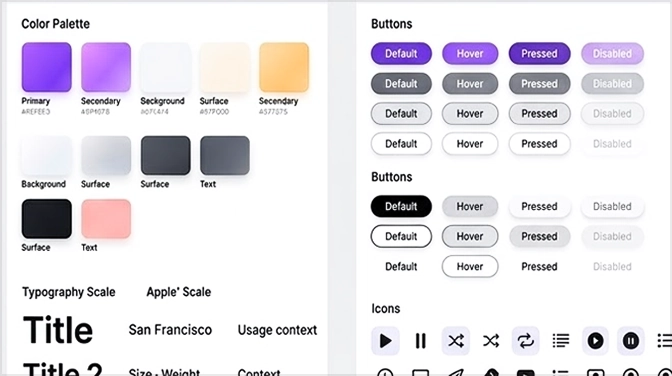This screenshot has height=376, width=672.
Task: Pick the light gray Surface swatch
Action: pos(106,156)
